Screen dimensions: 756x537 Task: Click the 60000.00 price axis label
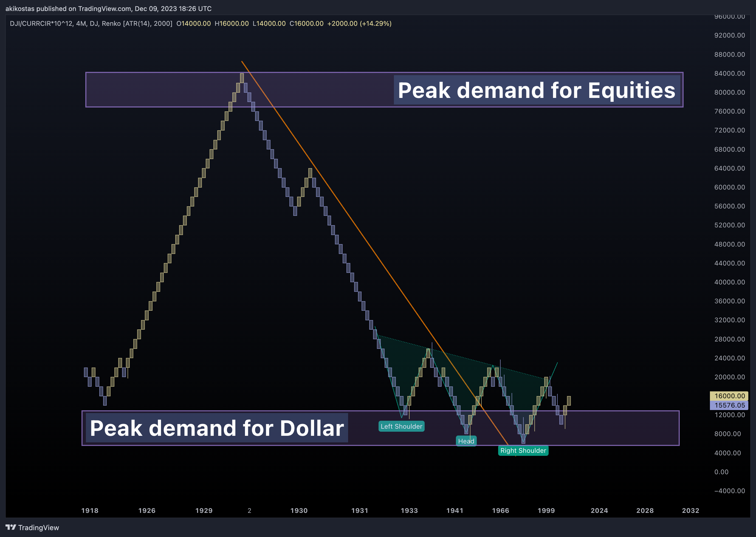[730, 187]
